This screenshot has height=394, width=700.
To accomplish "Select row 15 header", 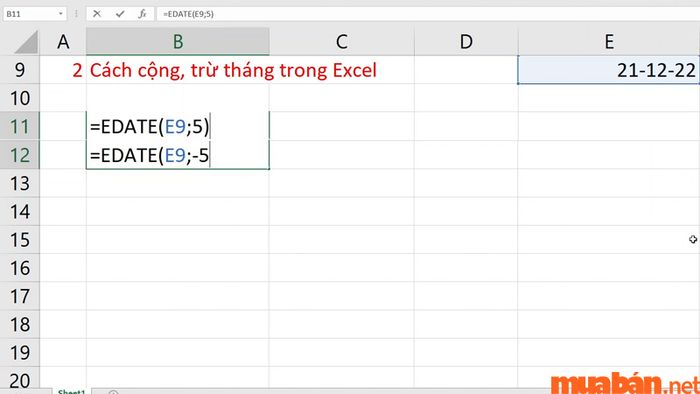I will click(20, 240).
